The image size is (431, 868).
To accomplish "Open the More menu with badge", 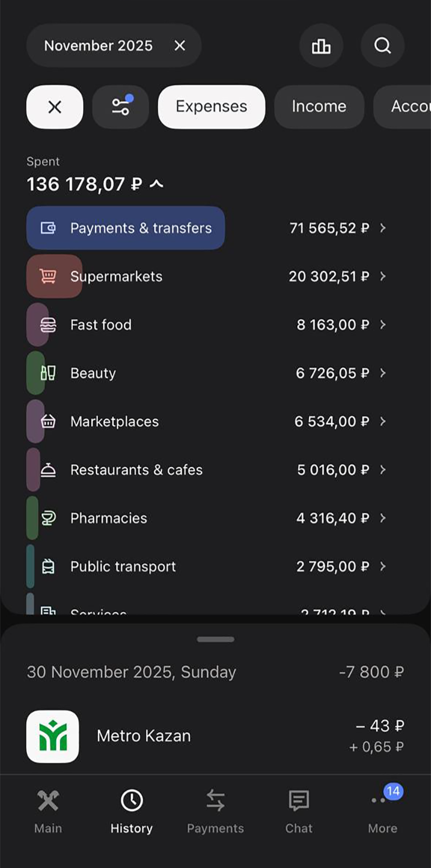I will click(383, 802).
